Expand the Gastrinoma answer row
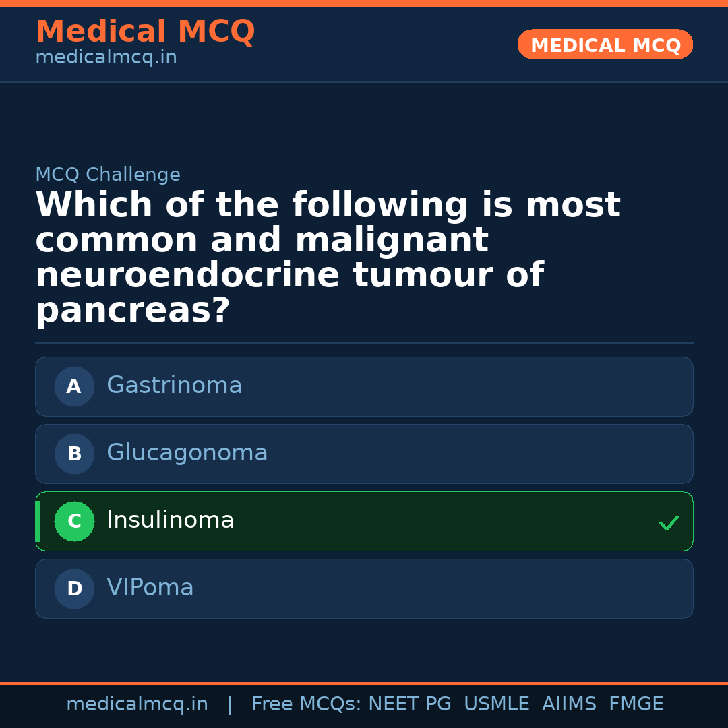728x728 pixels. click(364, 386)
